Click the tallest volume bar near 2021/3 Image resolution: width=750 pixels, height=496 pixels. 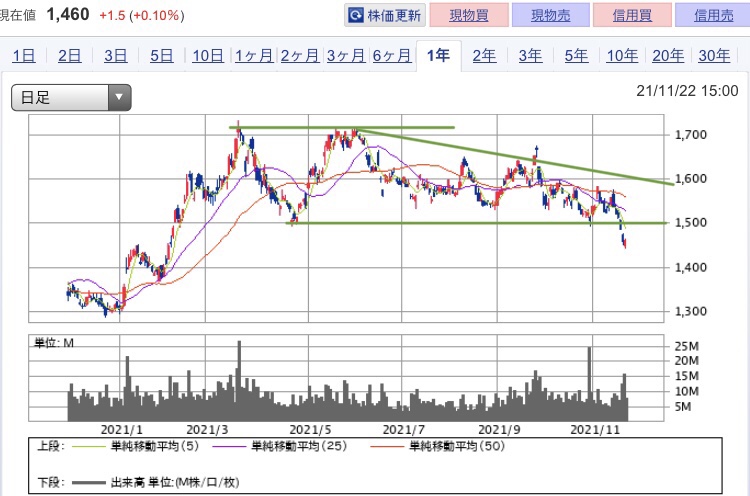coord(239,381)
